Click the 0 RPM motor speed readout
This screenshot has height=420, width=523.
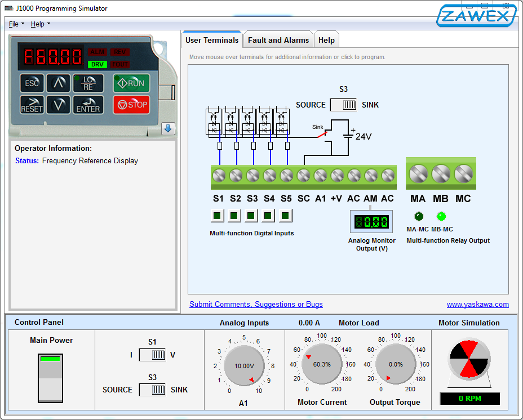(469, 399)
